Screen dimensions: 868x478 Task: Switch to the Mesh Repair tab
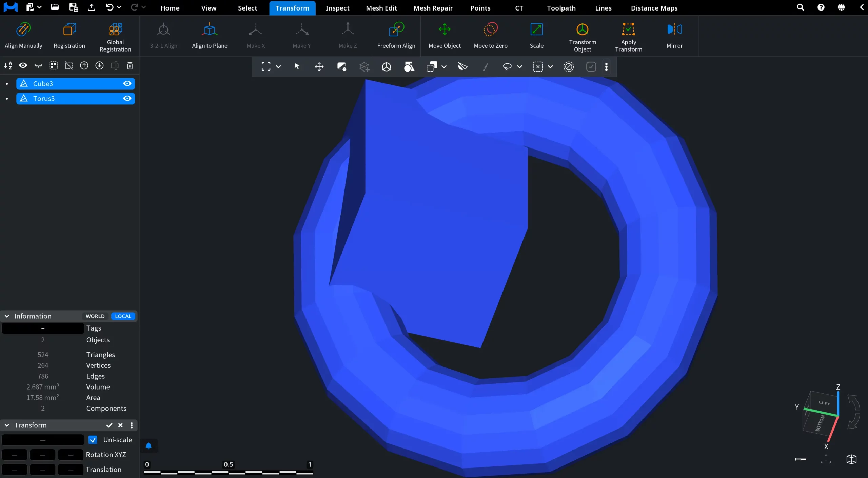click(x=433, y=8)
